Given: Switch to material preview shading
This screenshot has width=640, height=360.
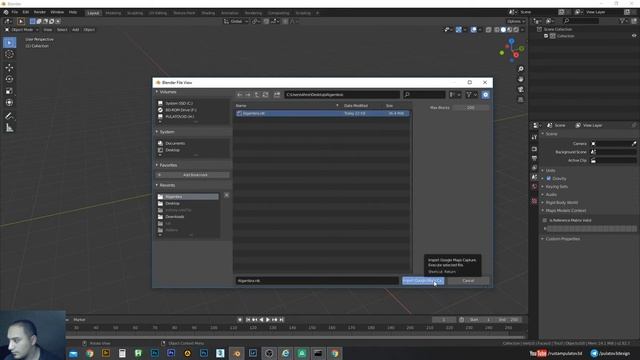Looking at the screenshot, I should point(509,30).
